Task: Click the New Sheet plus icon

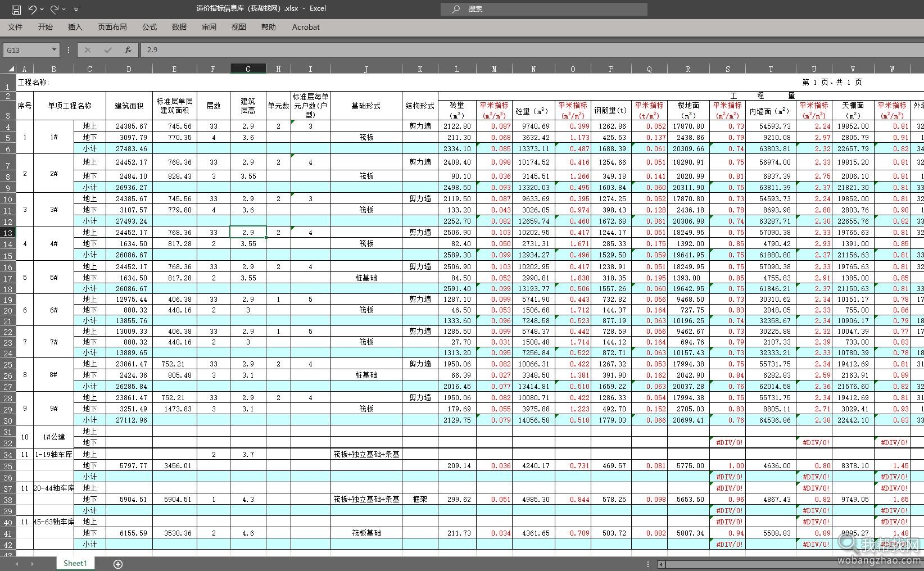Action: coord(118,564)
